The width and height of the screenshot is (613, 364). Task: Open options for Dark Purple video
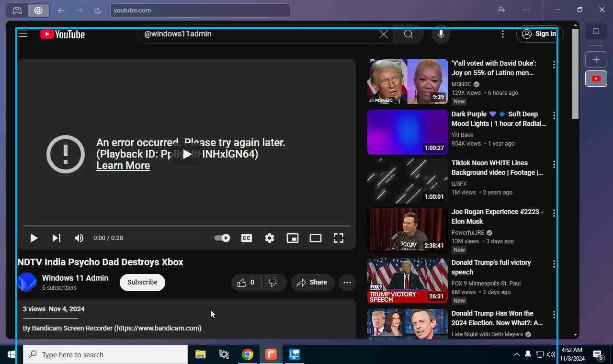pyautogui.click(x=554, y=115)
